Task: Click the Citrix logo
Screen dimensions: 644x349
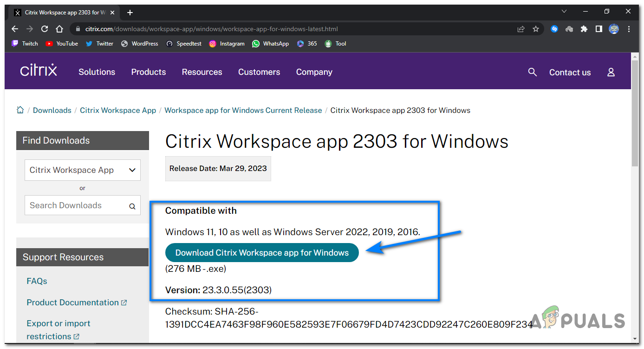Action: pos(39,71)
